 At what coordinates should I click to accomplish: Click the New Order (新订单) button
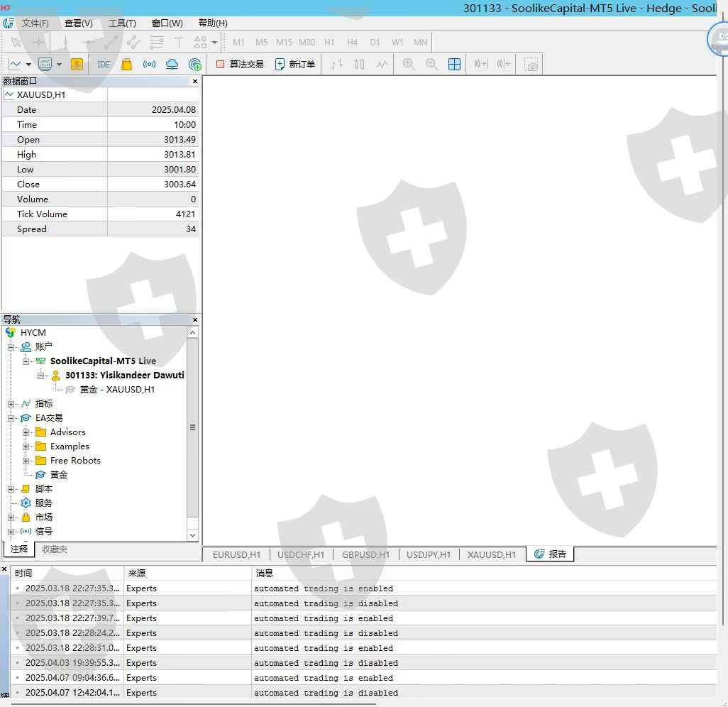295,65
